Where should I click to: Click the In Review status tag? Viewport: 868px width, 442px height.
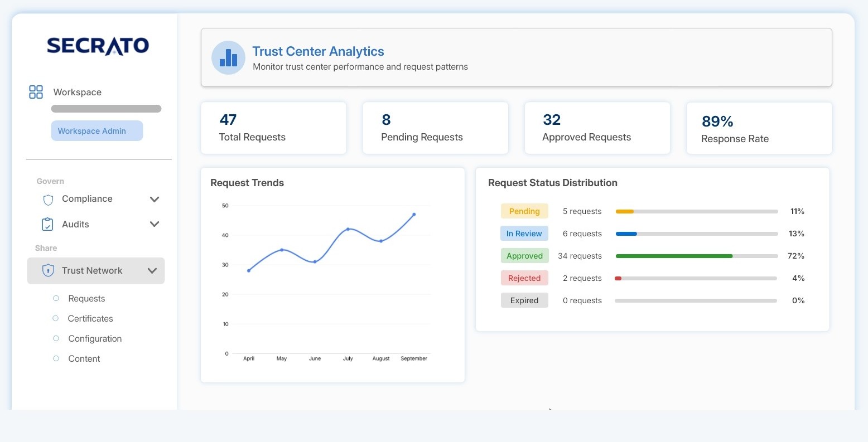(x=524, y=234)
